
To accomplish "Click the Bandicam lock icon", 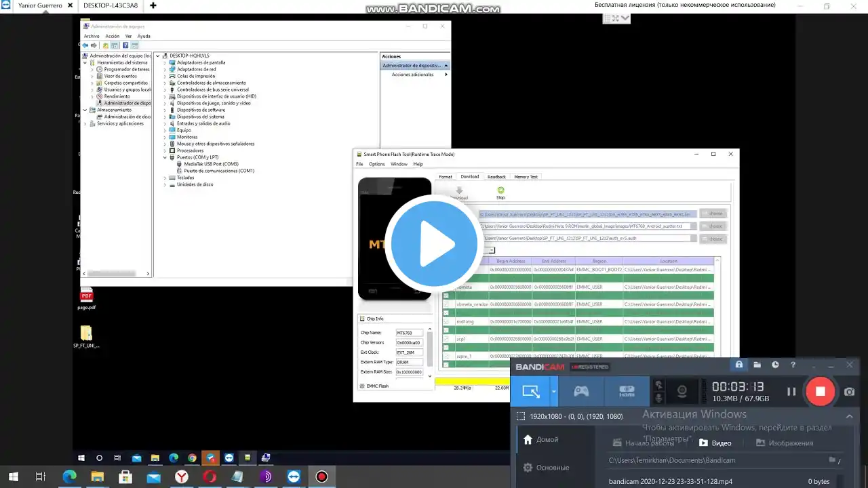I will (x=738, y=365).
